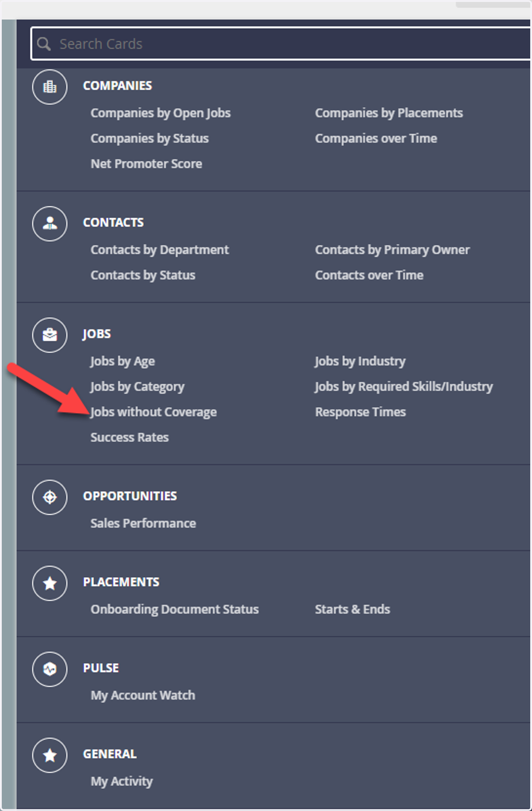Viewport: 532px width, 811px height.
Task: Add the My Account Watch card
Action: tap(143, 695)
